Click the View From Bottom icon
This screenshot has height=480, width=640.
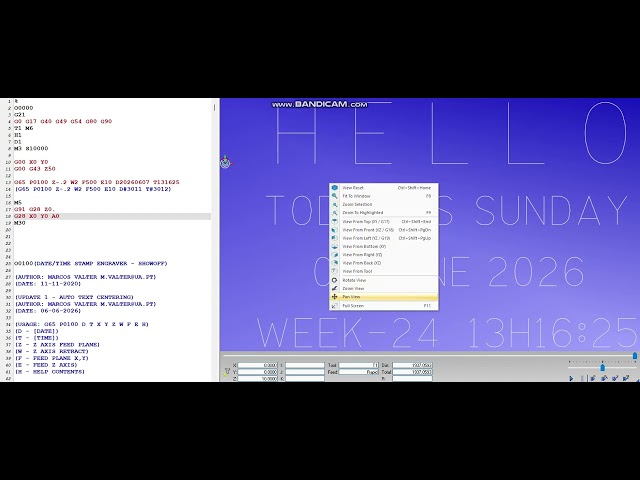334,247
